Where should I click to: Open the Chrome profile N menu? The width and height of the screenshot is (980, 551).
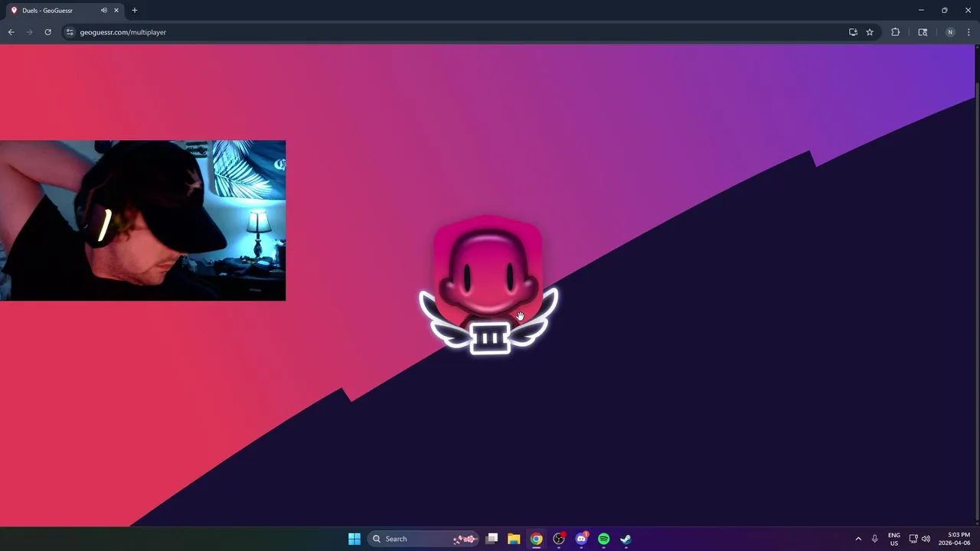(x=950, y=32)
